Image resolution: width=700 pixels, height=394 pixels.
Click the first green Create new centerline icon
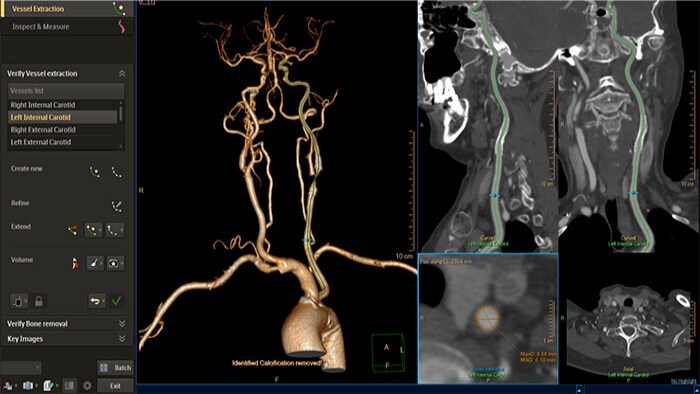coord(95,172)
